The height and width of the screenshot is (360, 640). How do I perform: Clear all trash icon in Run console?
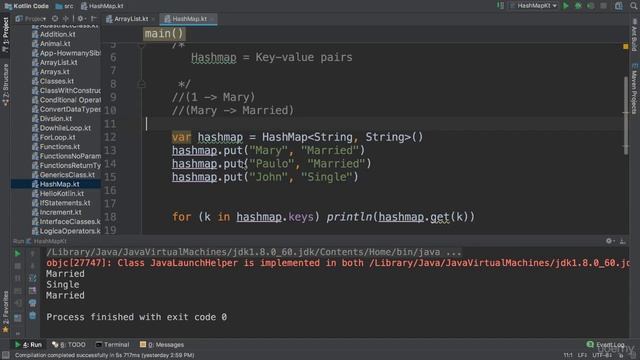(33, 316)
